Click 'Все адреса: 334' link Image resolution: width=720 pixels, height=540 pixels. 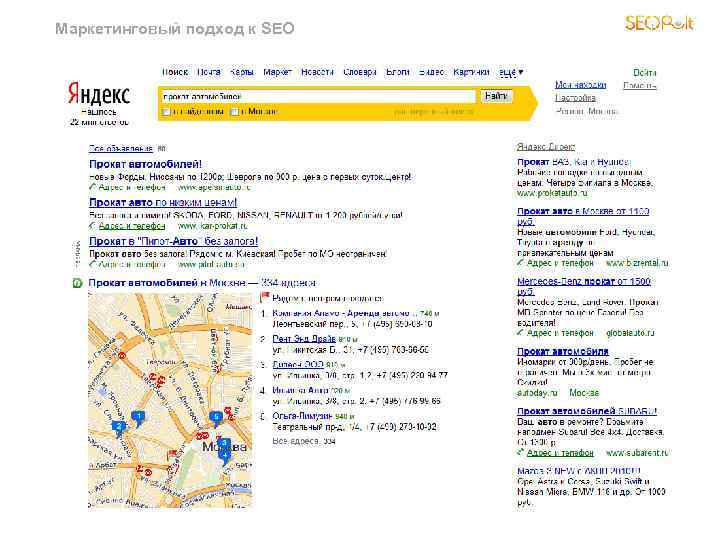point(304,441)
